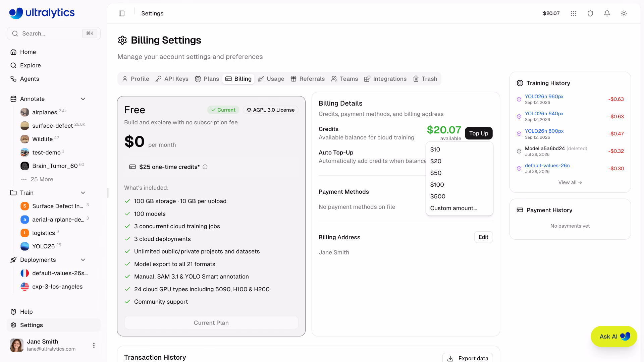Choose $100 top-up amount
Screen dimensions: 644x362
459,185
